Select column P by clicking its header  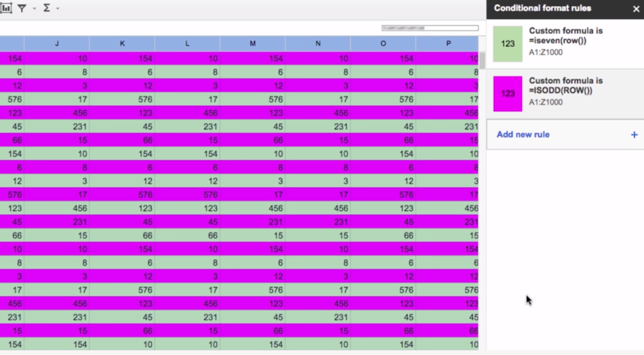[x=448, y=43]
